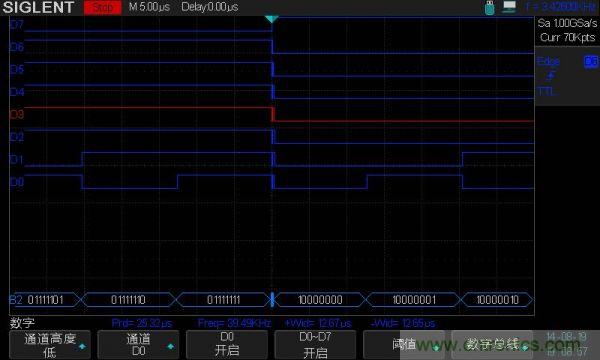This screenshot has height=360, width=600.
Task: Open the 通道高度 height selector
Action: click(x=50, y=344)
